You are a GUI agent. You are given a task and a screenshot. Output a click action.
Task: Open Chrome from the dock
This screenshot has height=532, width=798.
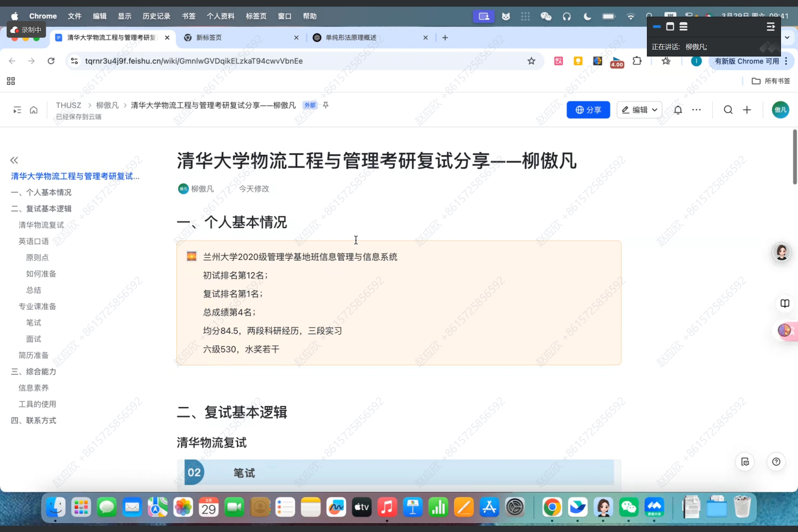[552, 507]
